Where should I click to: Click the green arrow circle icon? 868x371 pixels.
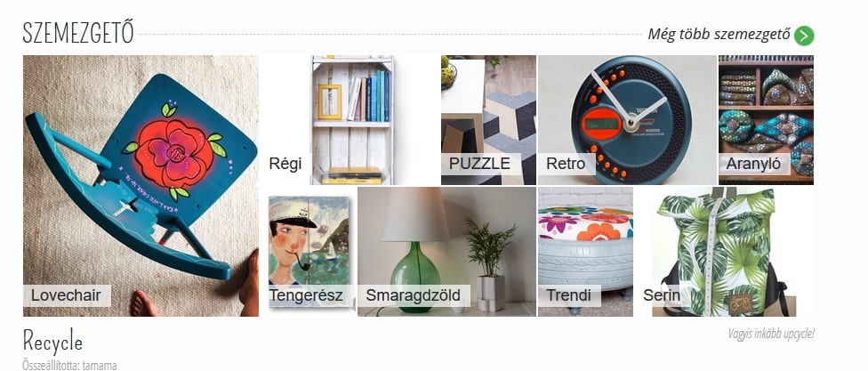click(804, 36)
